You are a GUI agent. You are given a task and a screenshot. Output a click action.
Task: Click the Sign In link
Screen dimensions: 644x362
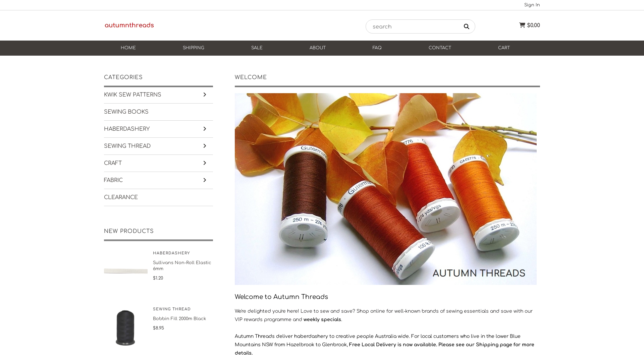[532, 5]
